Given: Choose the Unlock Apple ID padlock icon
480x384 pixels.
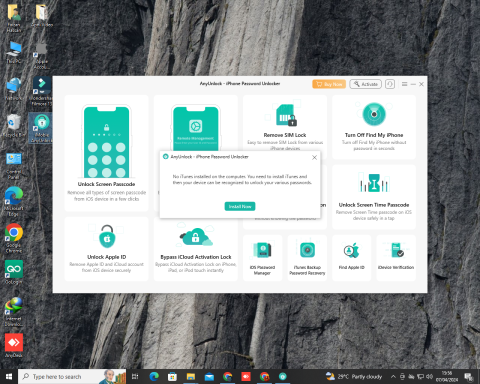Looking at the screenshot, I should coord(107,236).
